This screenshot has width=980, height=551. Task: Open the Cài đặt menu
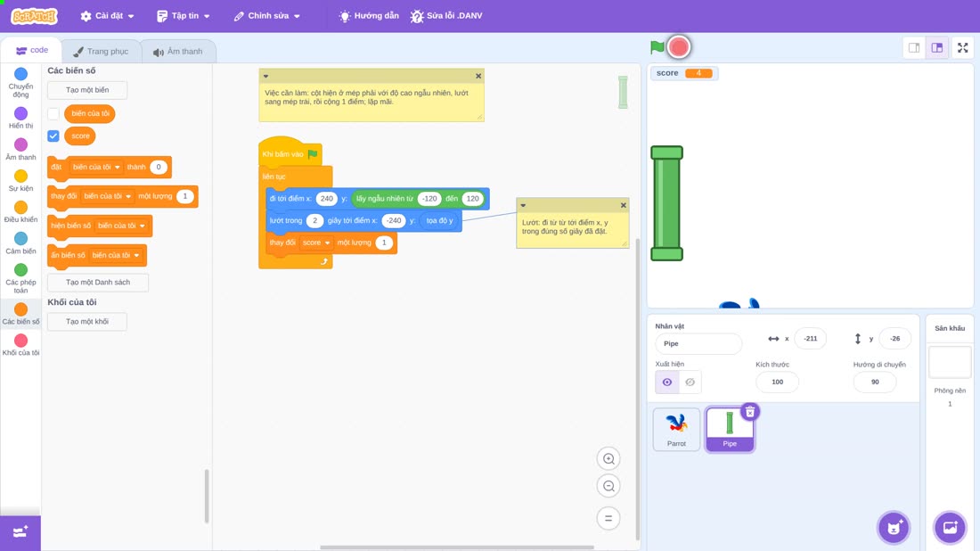click(108, 16)
